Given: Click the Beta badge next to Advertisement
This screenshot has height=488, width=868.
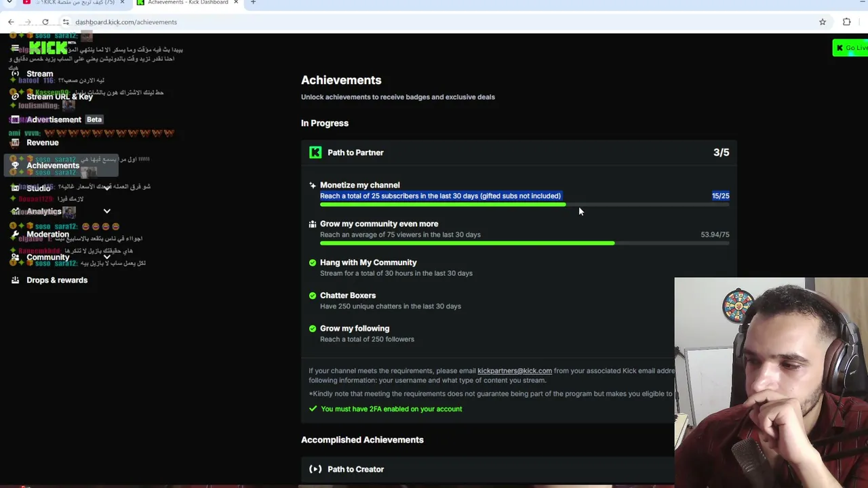Looking at the screenshot, I should (x=94, y=120).
